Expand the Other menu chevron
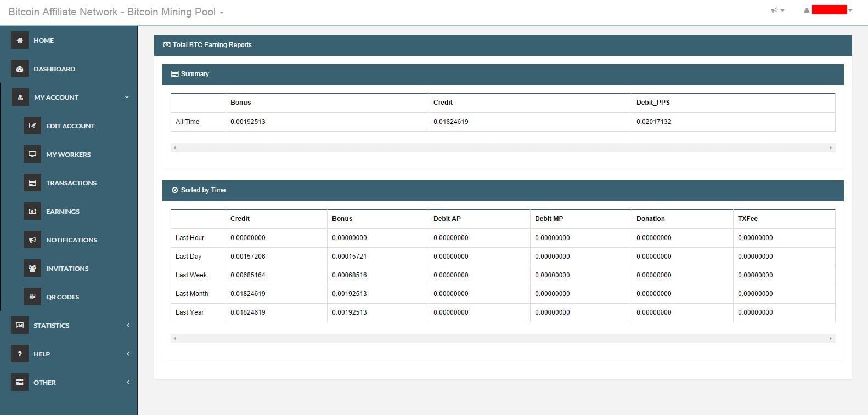 tap(128, 382)
